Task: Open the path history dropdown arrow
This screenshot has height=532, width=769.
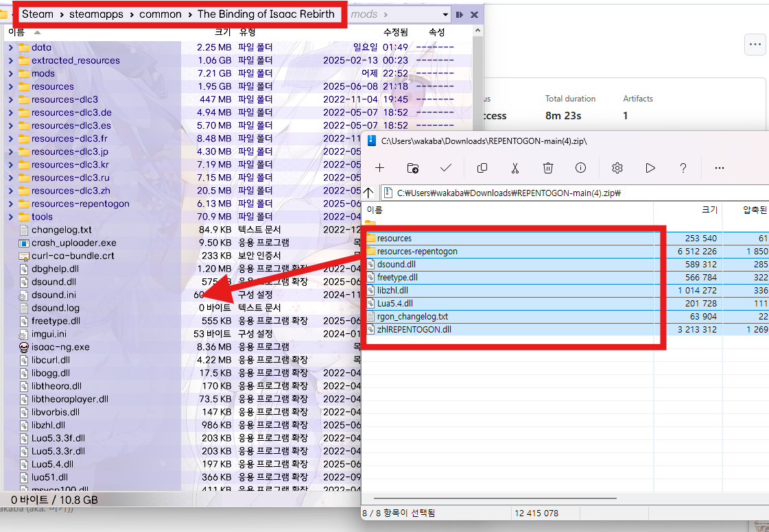Action: (445, 14)
